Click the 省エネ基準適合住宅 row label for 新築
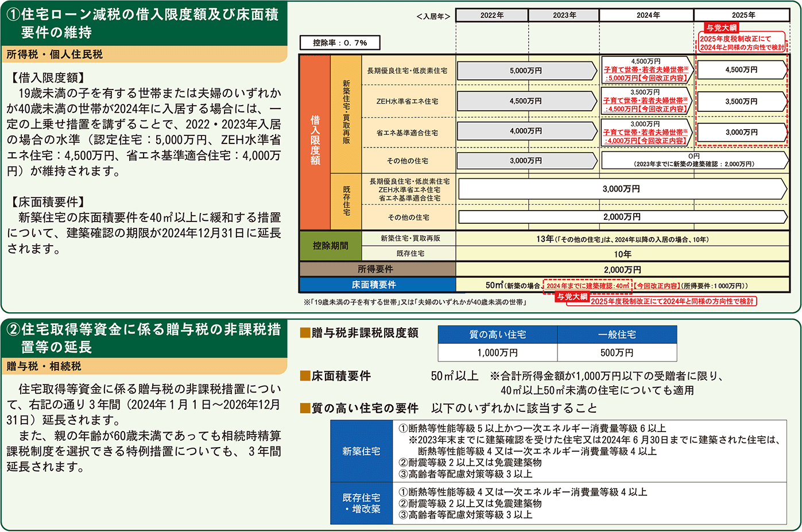802x532 pixels. [407, 133]
